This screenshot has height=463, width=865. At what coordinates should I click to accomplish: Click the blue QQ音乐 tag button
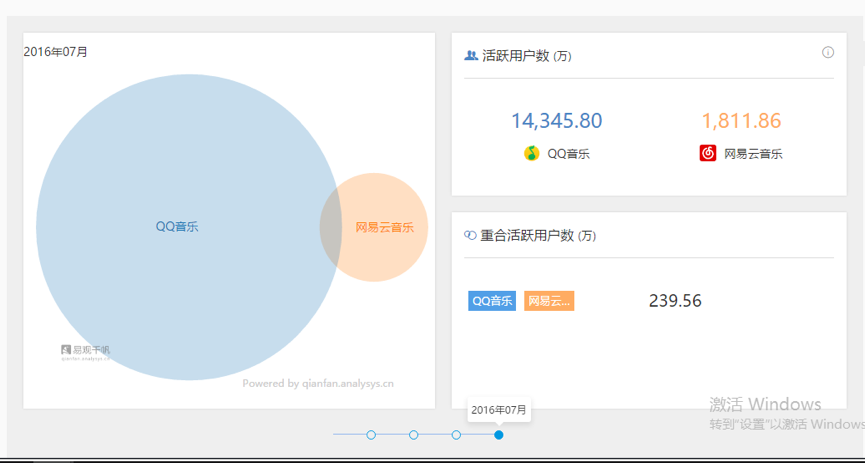click(x=492, y=301)
